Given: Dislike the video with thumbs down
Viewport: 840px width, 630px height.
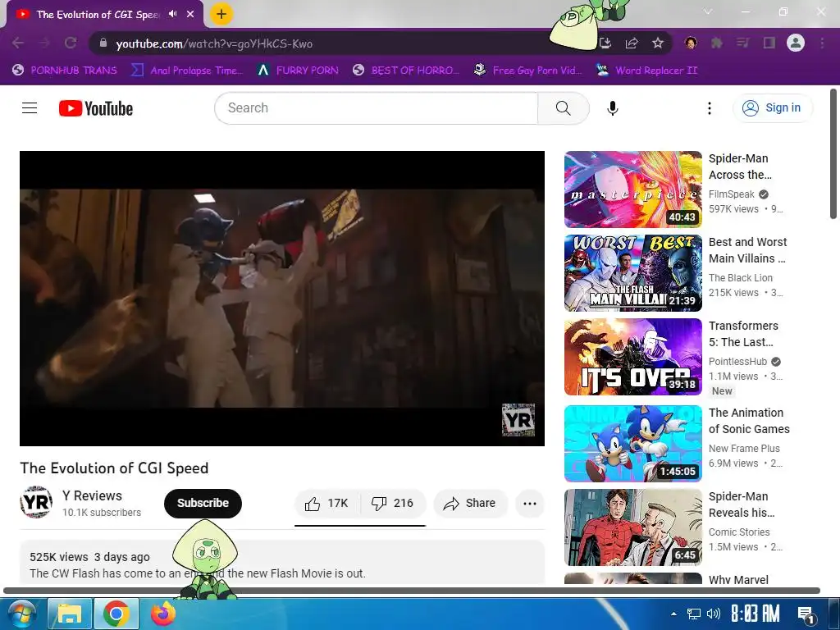Looking at the screenshot, I should click(x=393, y=503).
